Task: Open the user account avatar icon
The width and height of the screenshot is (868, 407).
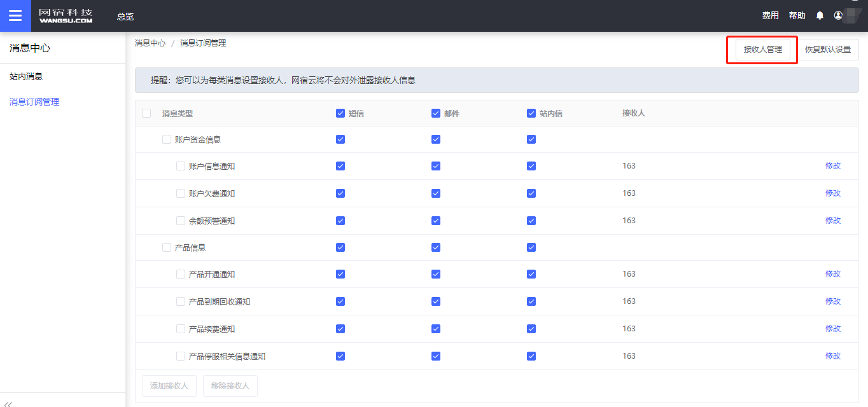Action: (838, 16)
